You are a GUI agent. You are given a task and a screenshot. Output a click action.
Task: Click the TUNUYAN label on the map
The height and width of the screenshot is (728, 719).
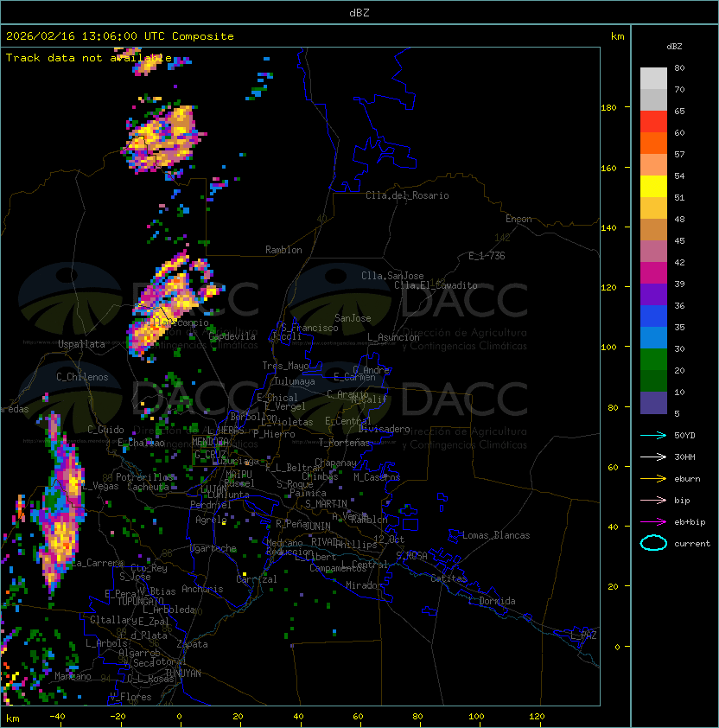[182, 673]
